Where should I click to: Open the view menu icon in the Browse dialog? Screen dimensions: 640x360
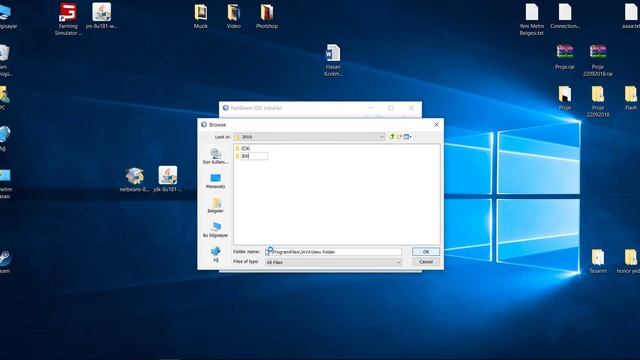pos(407,137)
